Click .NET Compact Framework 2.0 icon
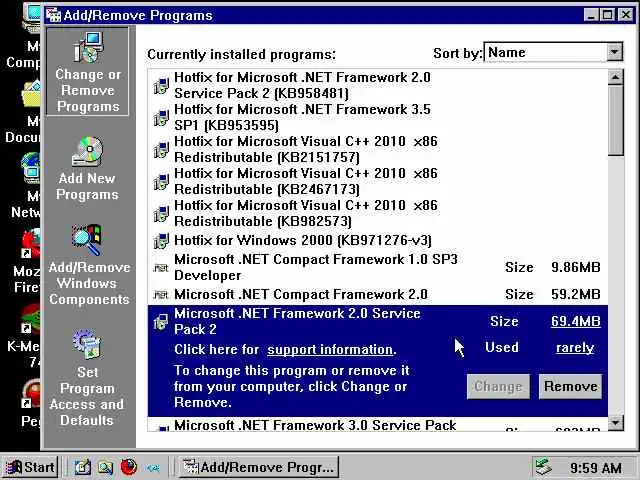Viewport: 640px width, 480px height. (161, 294)
